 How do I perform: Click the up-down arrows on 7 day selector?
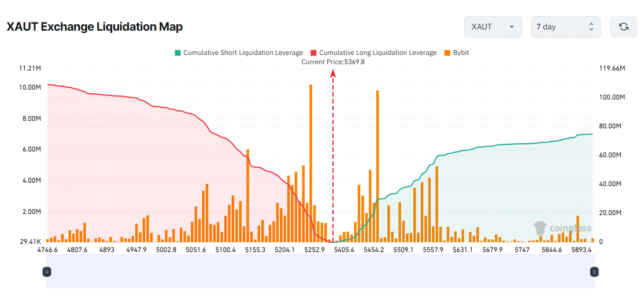pyautogui.click(x=591, y=27)
